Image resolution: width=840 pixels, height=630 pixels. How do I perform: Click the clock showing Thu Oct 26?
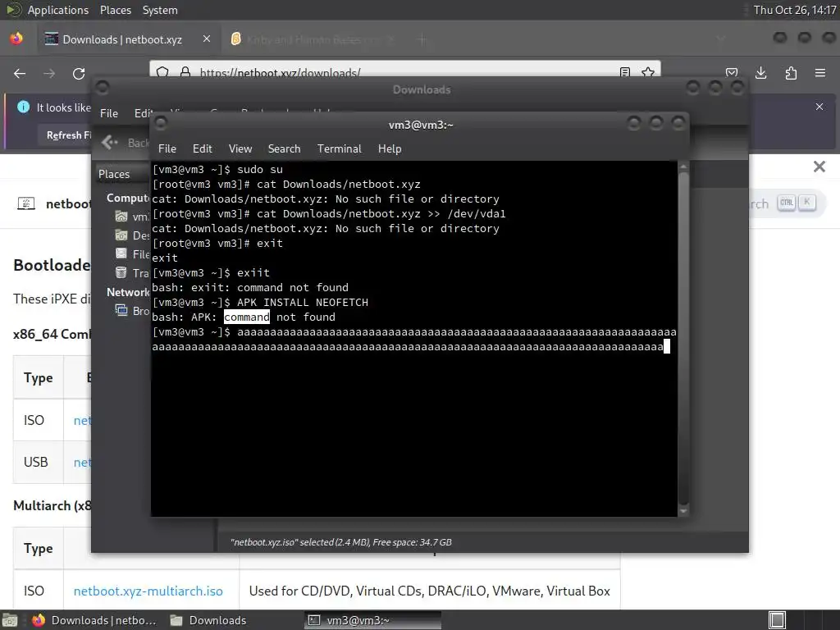[x=794, y=10]
